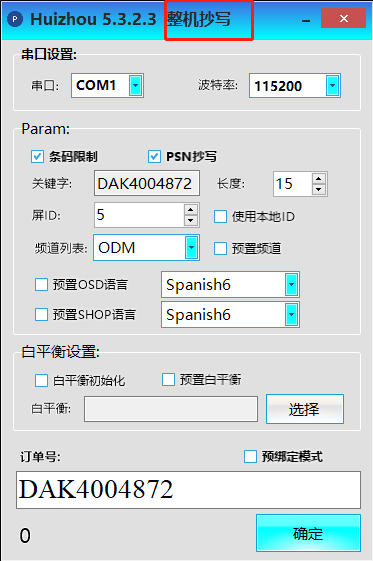Enable 使用本地ID option

[x=220, y=216]
